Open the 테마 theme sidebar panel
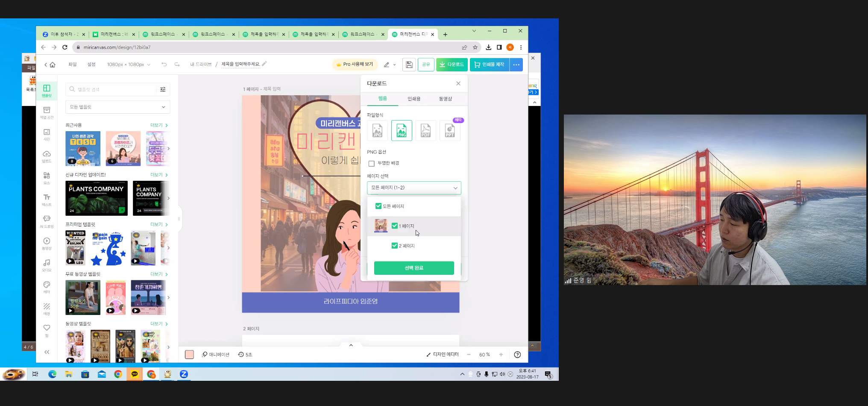The height and width of the screenshot is (406, 868). tap(47, 287)
